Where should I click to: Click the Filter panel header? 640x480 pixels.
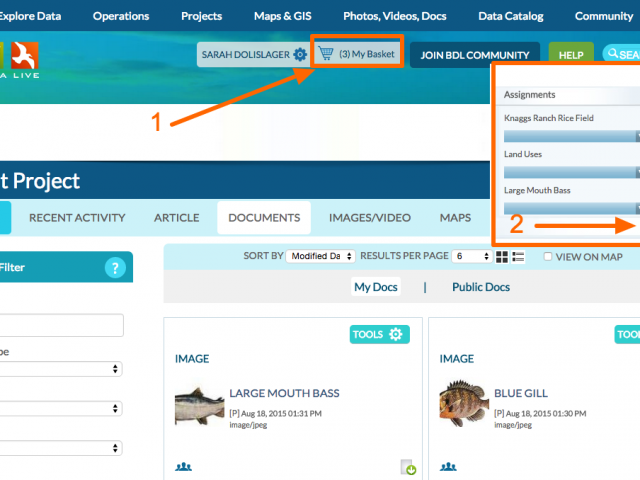66,267
